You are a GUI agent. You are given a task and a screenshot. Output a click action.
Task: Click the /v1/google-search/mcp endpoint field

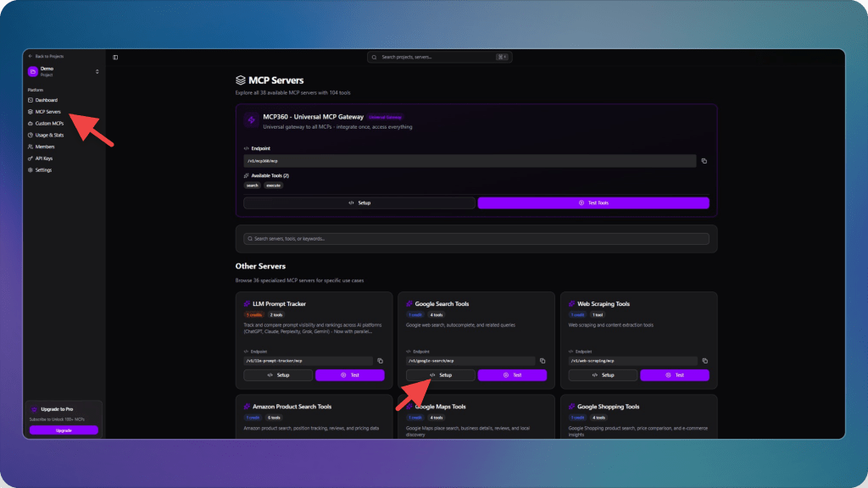[470, 361]
